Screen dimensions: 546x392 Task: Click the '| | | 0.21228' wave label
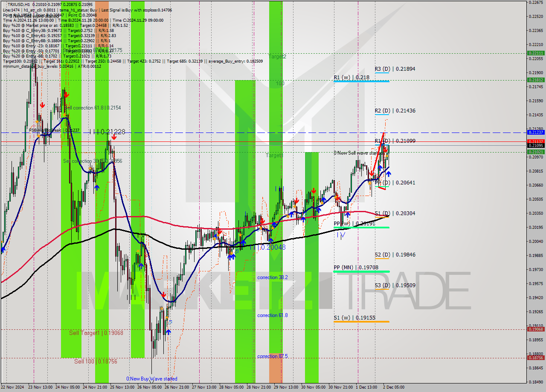click(x=107, y=132)
